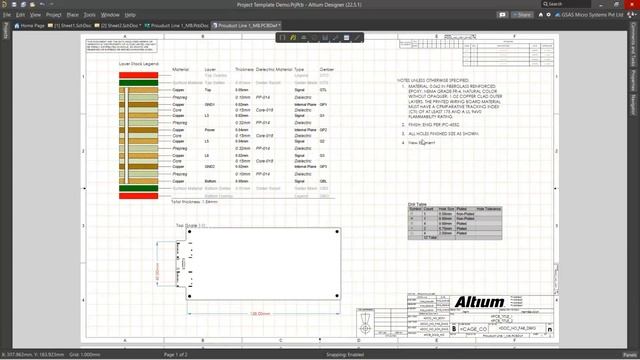The height and width of the screenshot is (360, 640).
Task: Open the File menu
Action: [x=7, y=15]
